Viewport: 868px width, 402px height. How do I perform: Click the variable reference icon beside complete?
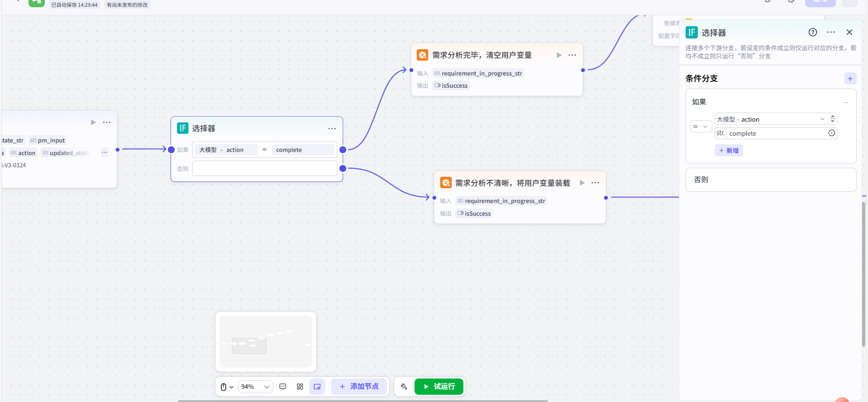[831, 133]
